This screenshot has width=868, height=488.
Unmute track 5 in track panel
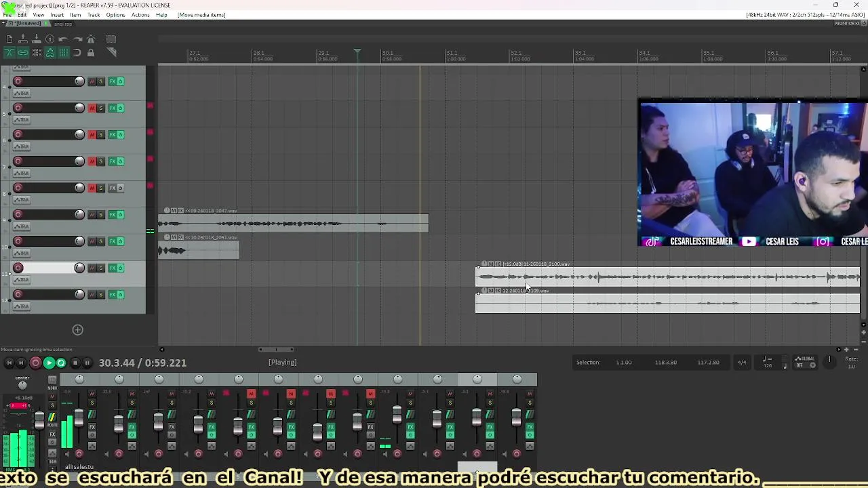click(92, 108)
